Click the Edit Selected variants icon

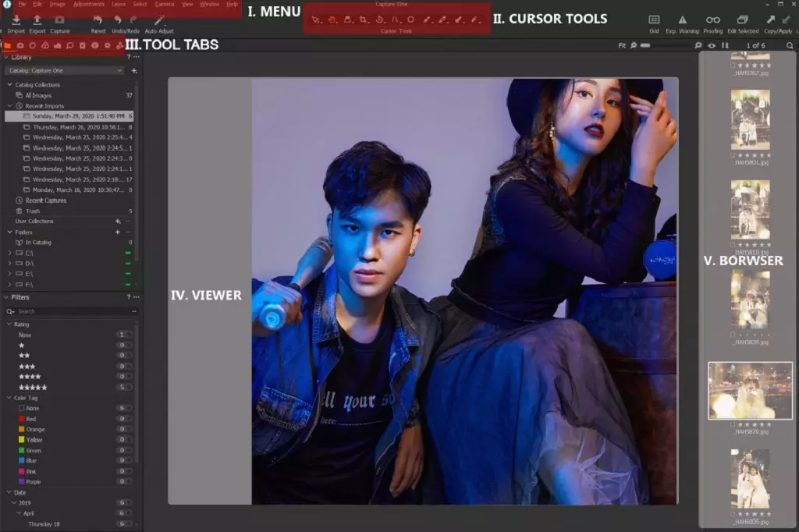(743, 20)
